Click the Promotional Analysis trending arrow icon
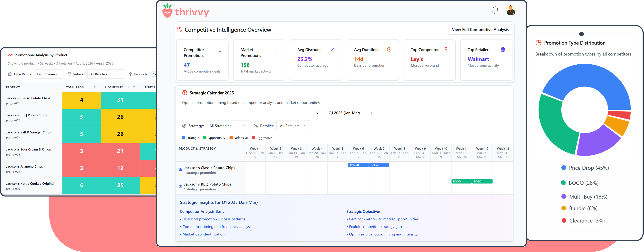This screenshot has width=644, height=252. (10, 55)
